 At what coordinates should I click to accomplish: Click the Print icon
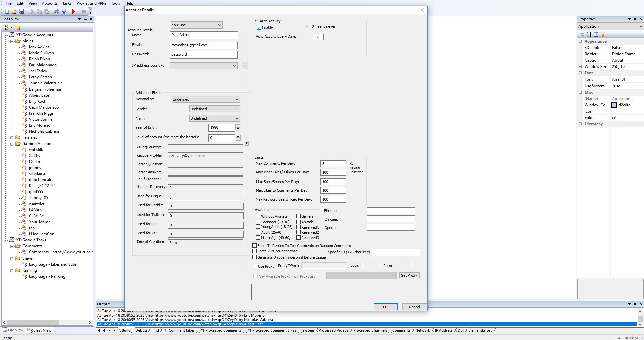(57, 11)
